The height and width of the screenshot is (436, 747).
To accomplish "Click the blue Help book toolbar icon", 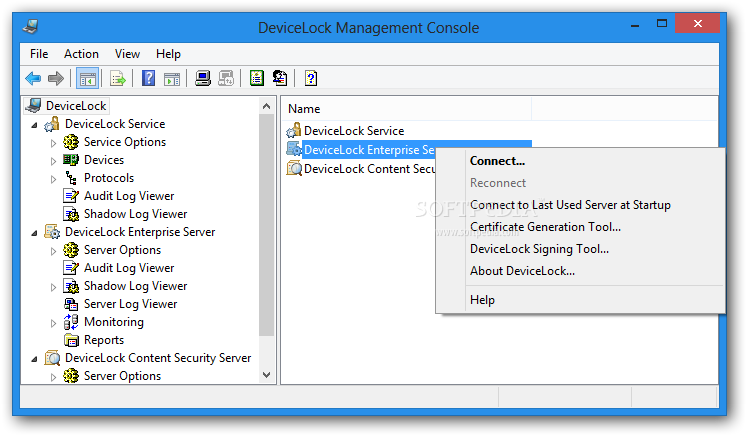I will coord(149,78).
